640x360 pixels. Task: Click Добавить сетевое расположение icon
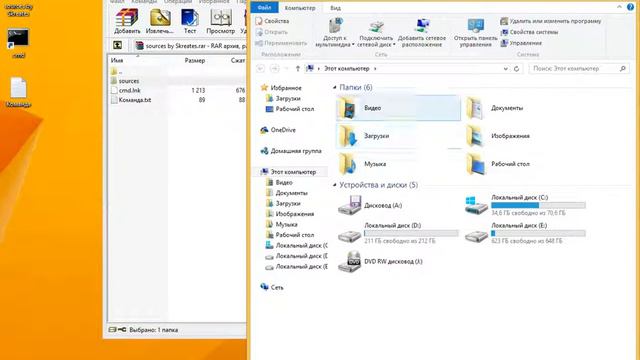(x=422, y=33)
